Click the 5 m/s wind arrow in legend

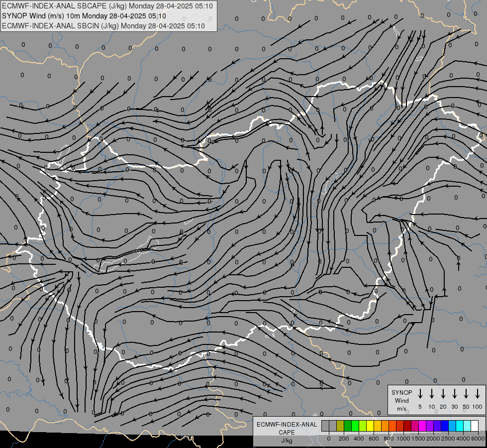point(420,393)
